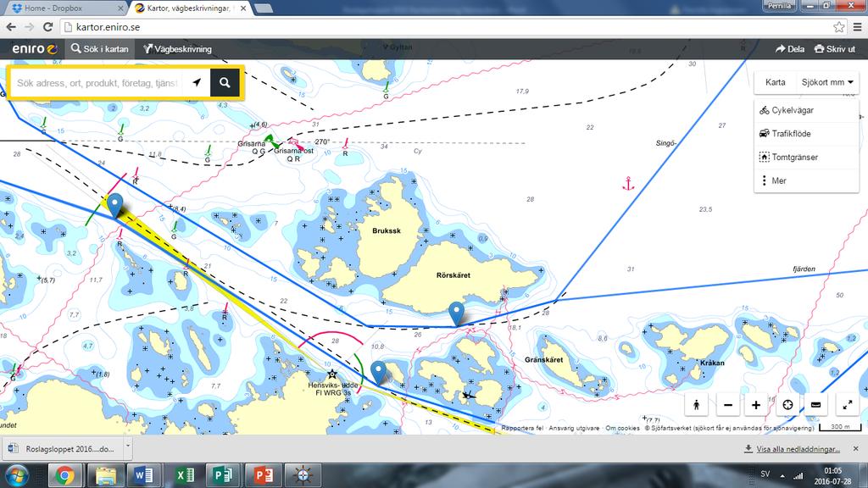Screen dimensions: 868x488
Task: Click the magnifier search button
Action: pos(225,83)
